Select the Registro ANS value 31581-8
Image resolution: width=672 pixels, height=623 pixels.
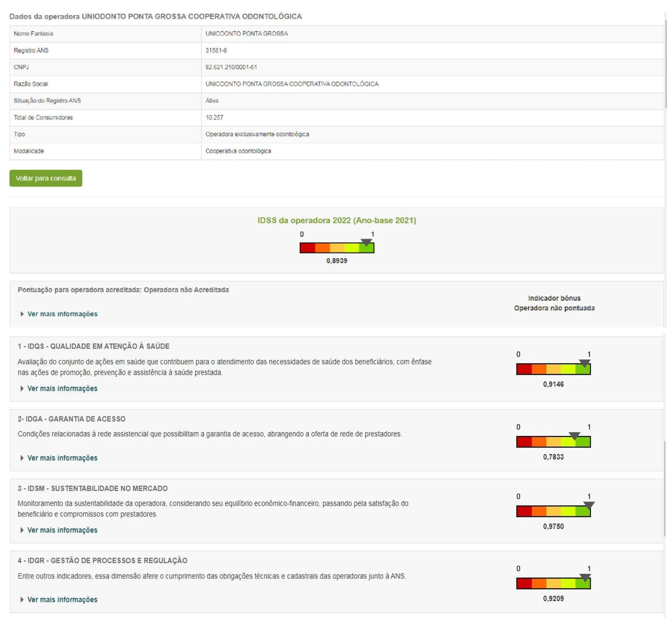point(216,51)
